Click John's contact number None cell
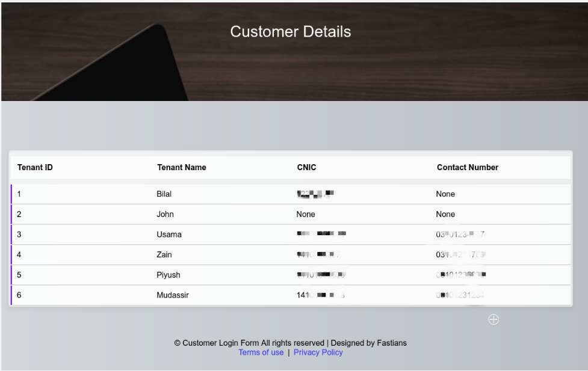Screen dimensions: 588x371 click(445, 214)
